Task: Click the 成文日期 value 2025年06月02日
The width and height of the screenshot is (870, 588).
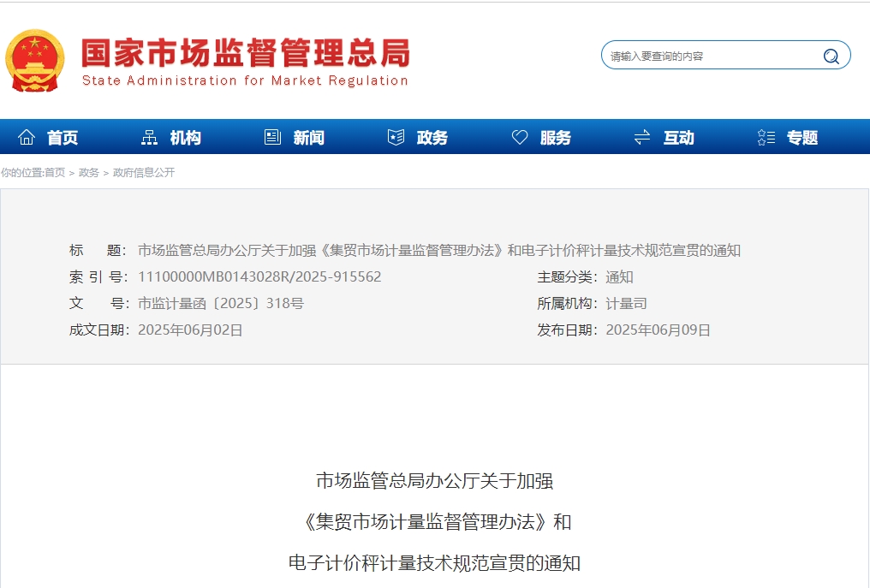Action: (190, 330)
